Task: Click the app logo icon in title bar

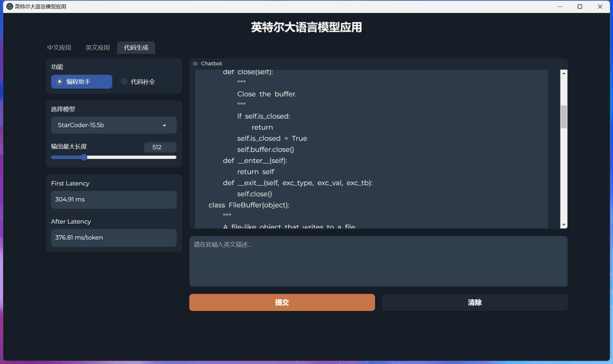Action: pyautogui.click(x=9, y=7)
